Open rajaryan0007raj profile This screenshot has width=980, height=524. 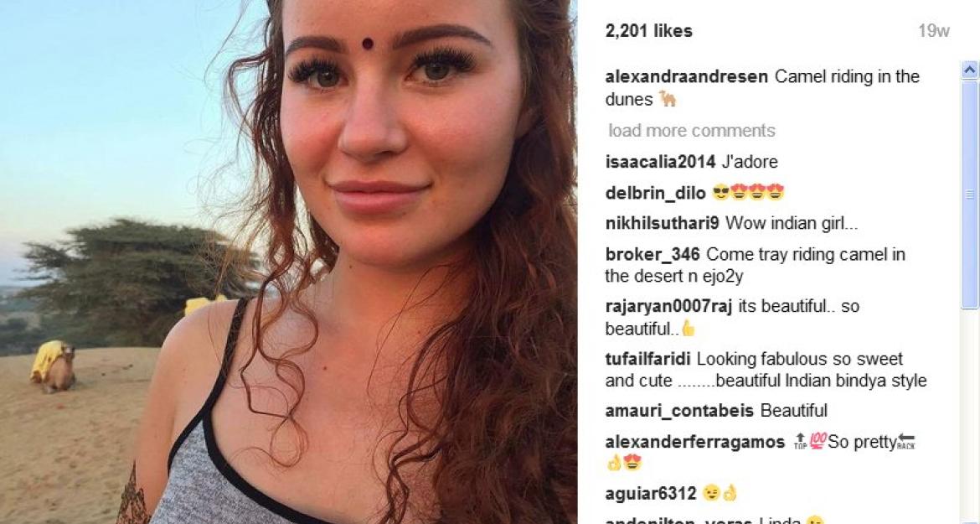pos(668,306)
